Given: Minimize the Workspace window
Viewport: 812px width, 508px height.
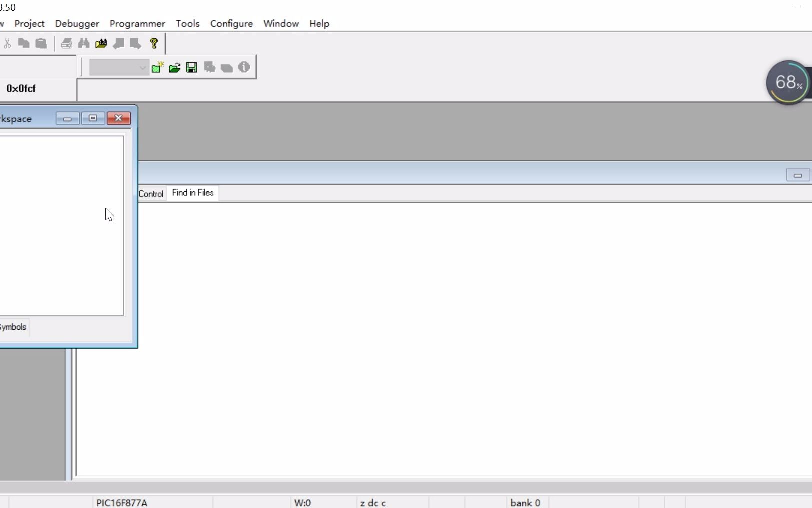Looking at the screenshot, I should click(68, 118).
